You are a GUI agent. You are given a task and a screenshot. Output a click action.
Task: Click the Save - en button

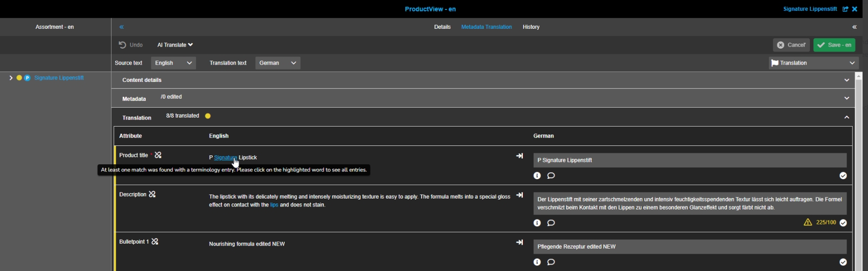834,45
